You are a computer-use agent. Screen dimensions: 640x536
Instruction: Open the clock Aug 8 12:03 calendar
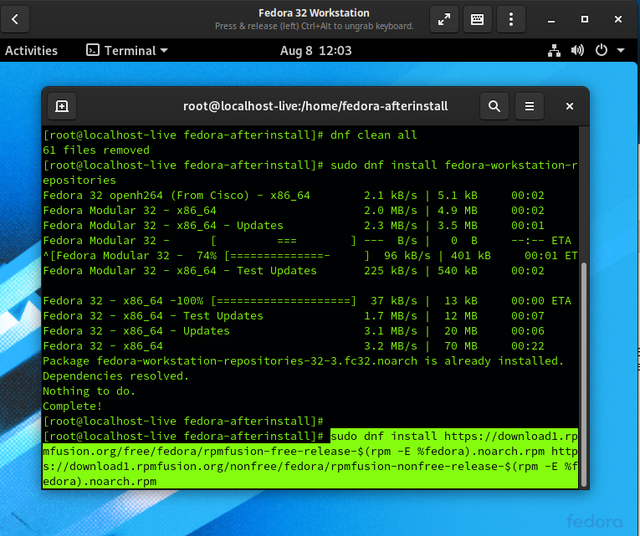tap(316, 51)
